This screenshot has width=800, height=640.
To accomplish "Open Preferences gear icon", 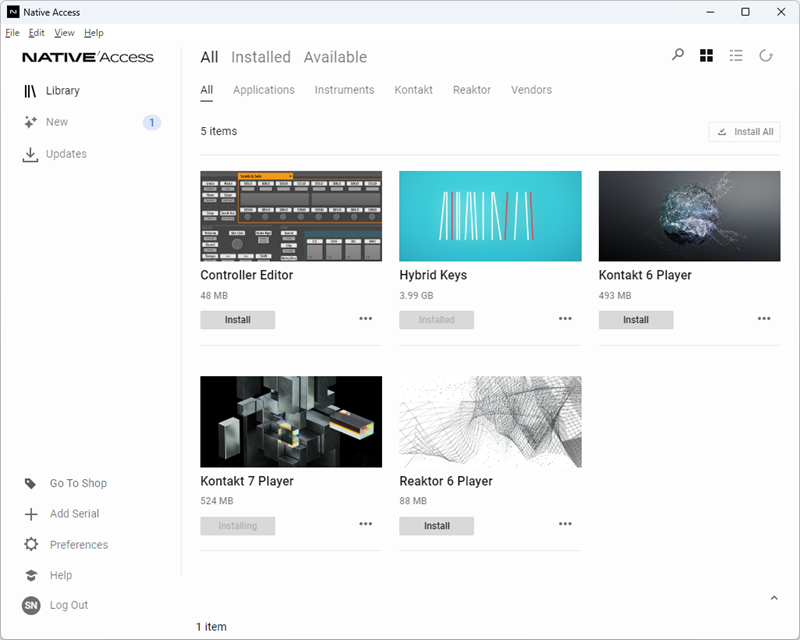I will click(x=31, y=544).
